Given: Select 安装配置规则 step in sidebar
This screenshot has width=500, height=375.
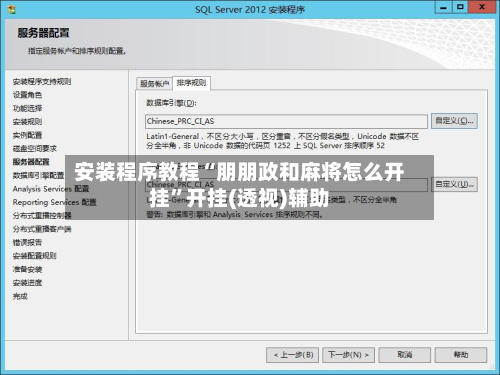Looking at the screenshot, I should [x=35, y=256].
